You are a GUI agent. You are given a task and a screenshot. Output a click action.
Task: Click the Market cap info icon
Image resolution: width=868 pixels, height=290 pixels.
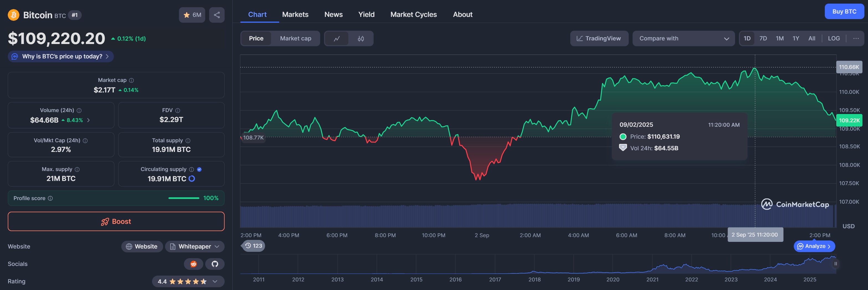(x=131, y=80)
